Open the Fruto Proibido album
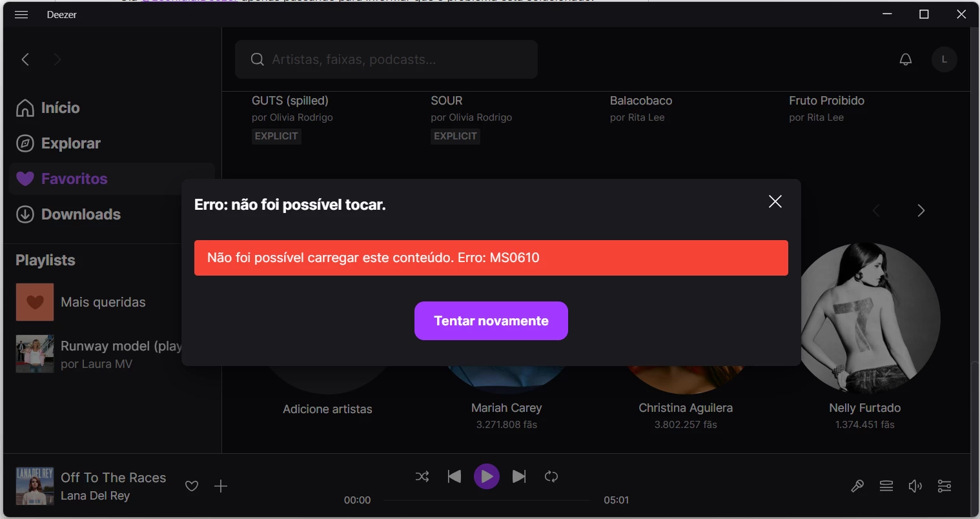 pos(826,101)
